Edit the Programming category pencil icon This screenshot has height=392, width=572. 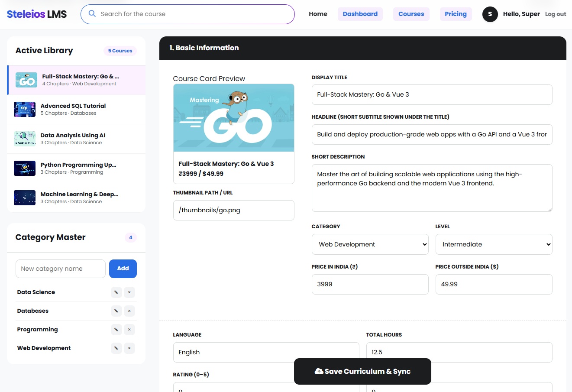tap(116, 330)
